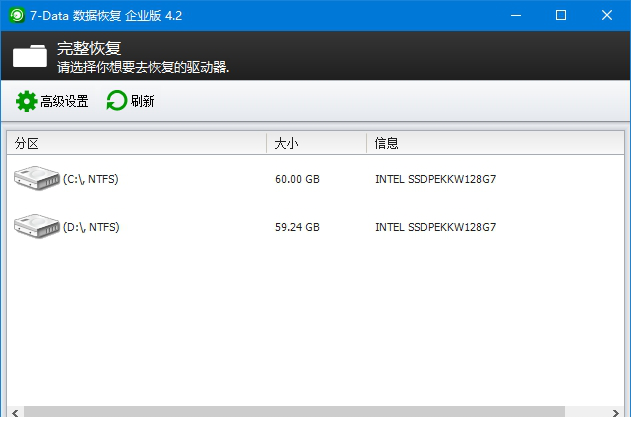Screen dimensions: 631x433
Task: Click the 刷新 text label
Action: click(x=142, y=101)
